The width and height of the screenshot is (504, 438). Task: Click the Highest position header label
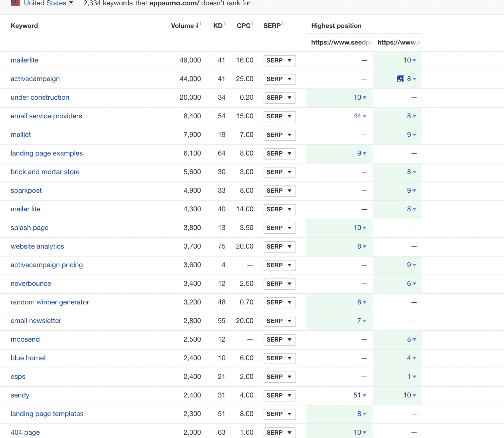pos(336,26)
